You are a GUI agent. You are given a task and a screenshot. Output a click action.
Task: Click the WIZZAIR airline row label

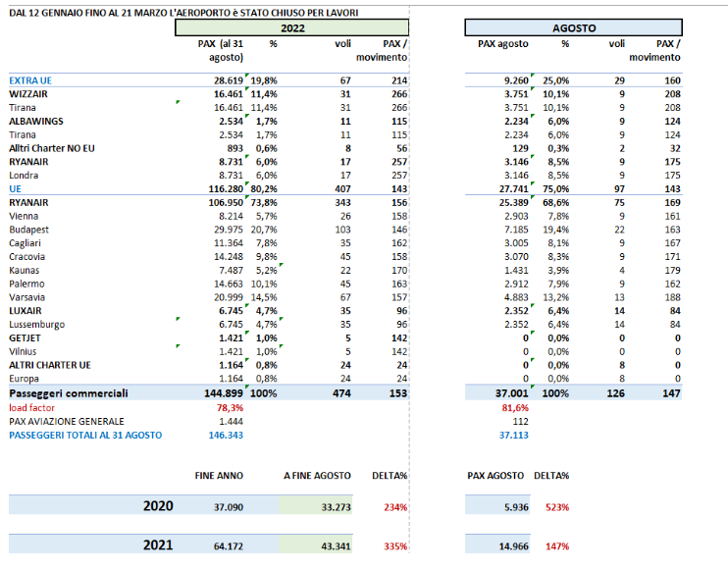click(28, 94)
